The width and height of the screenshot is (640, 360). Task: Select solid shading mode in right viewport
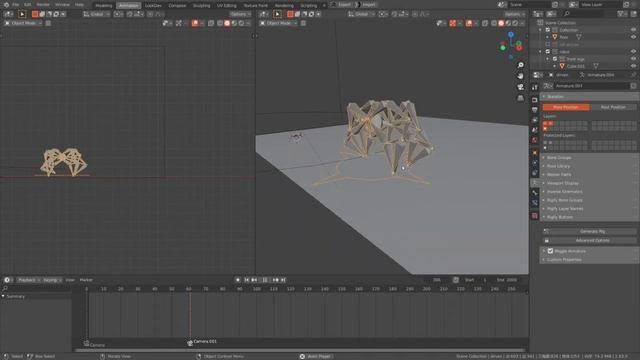coord(501,23)
